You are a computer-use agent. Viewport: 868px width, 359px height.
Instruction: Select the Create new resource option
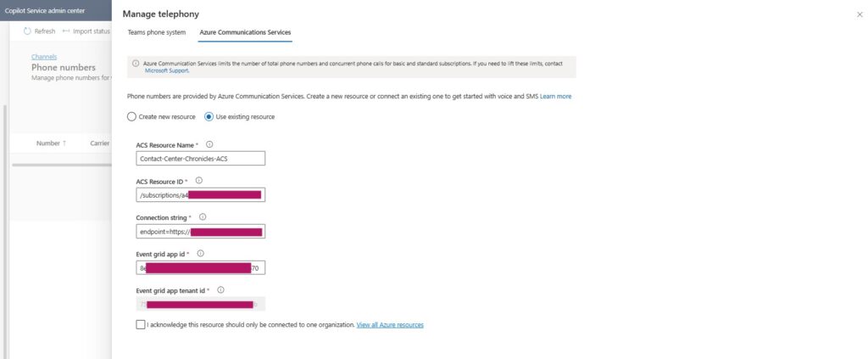[x=131, y=116]
